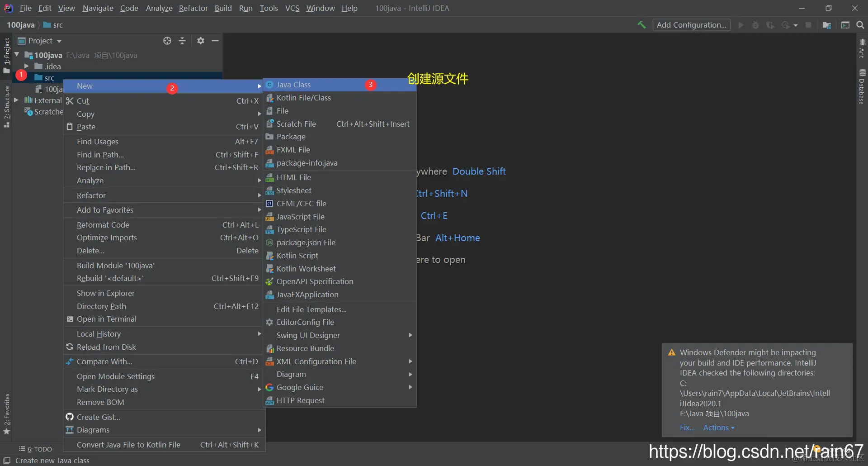Expand the Swing UI Designer submenu
868x466 pixels.
tap(340, 335)
